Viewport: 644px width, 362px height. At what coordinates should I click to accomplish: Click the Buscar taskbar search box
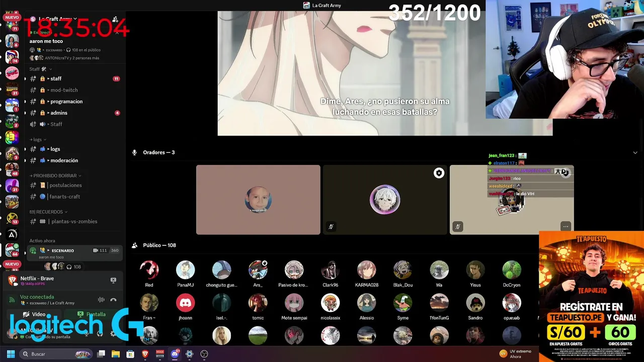[x=56, y=354]
